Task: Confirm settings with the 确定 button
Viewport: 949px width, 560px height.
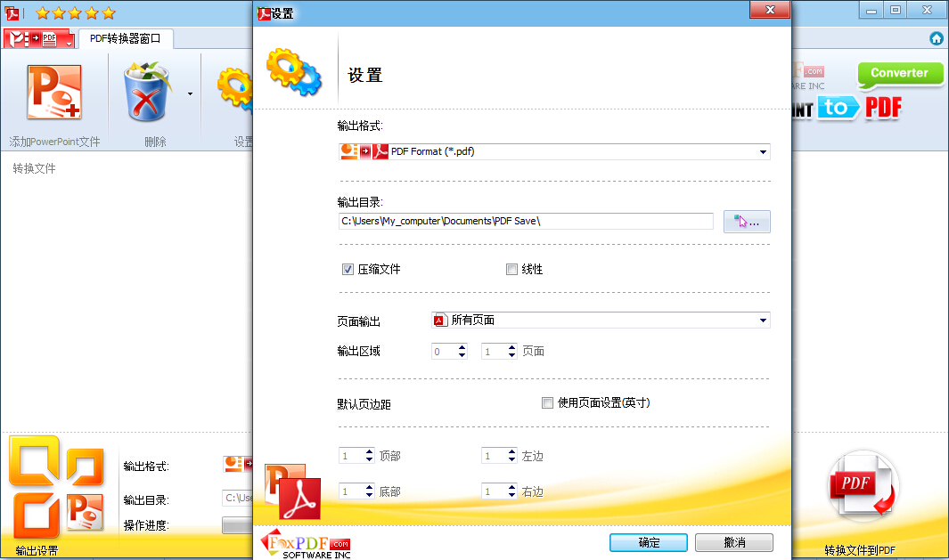Action: click(x=648, y=542)
